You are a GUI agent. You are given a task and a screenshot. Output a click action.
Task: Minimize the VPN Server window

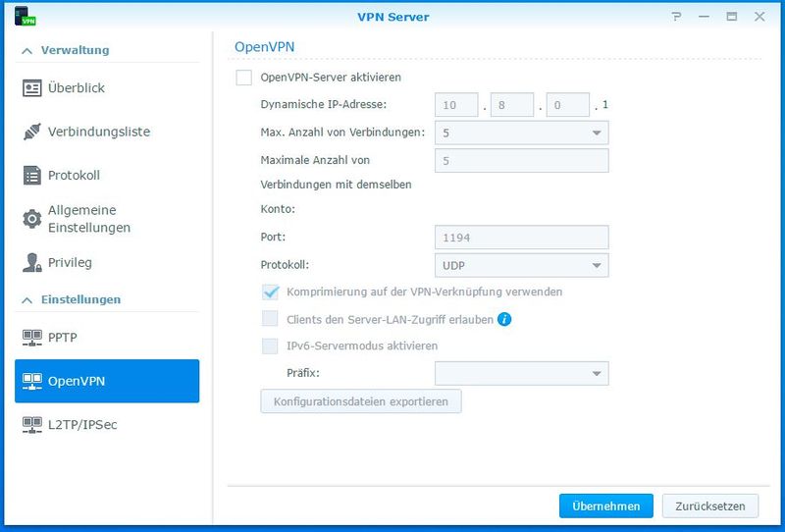(x=704, y=17)
